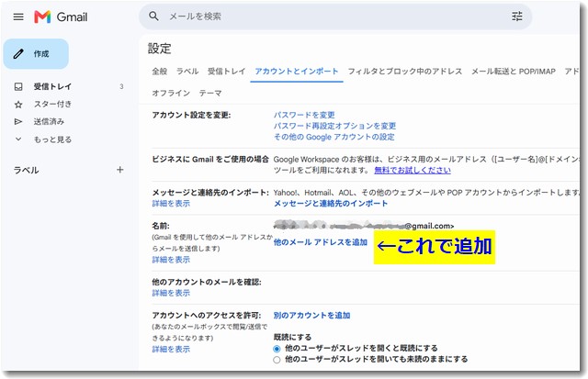
Task: Click 詳細を表示 under 他のアカウントのメールを確認
Action: [171, 293]
